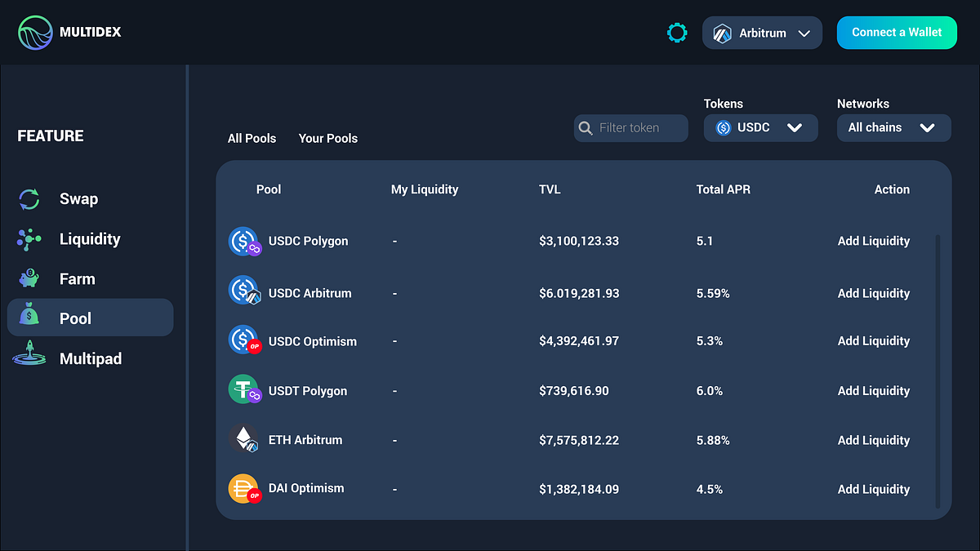Click the USDC Polygon token icon
The image size is (980, 551).
pyautogui.click(x=244, y=241)
